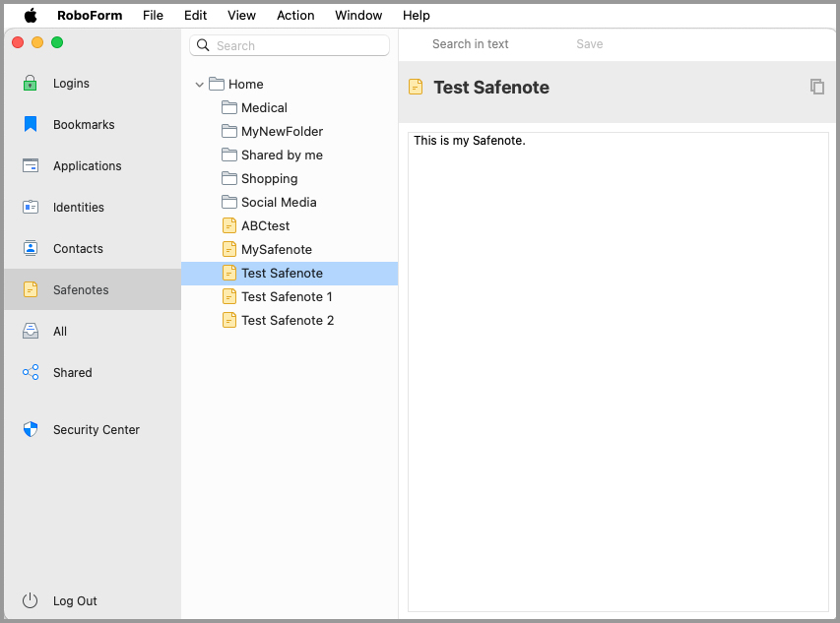Image resolution: width=840 pixels, height=623 pixels.
Task: Open the View menu
Action: pos(241,16)
